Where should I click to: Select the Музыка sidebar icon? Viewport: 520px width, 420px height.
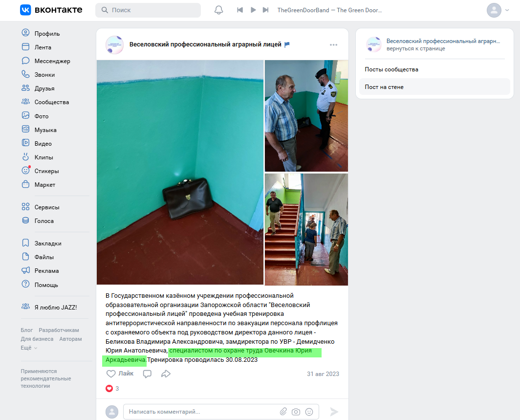pyautogui.click(x=25, y=130)
